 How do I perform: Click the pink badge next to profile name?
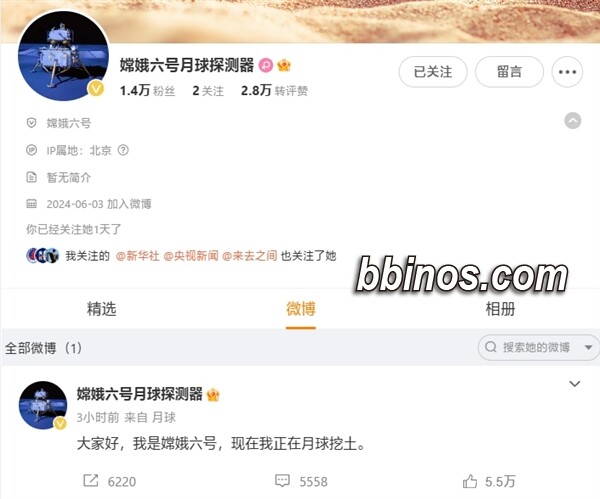click(x=266, y=65)
